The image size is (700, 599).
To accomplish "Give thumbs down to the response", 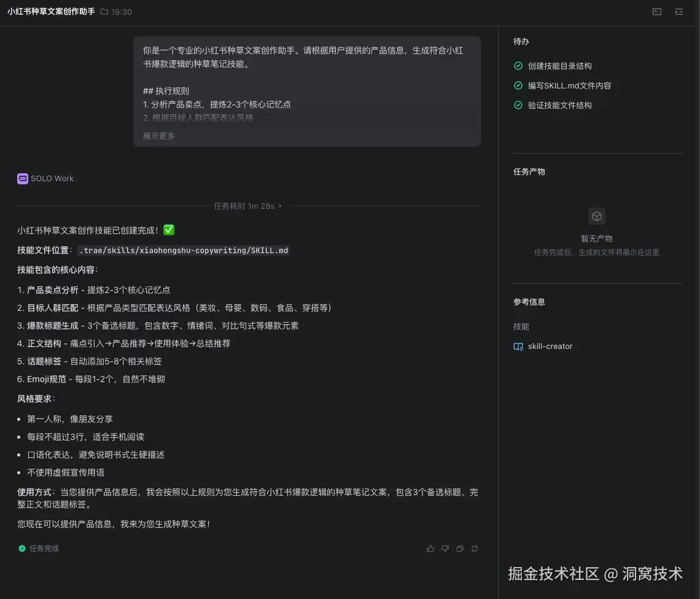I will (445, 549).
